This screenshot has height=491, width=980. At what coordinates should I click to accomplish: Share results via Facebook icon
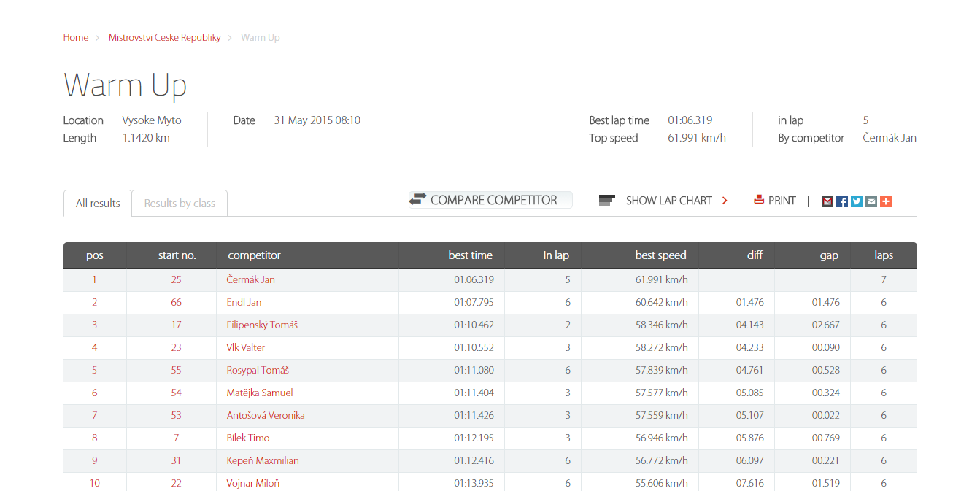pyautogui.click(x=842, y=201)
